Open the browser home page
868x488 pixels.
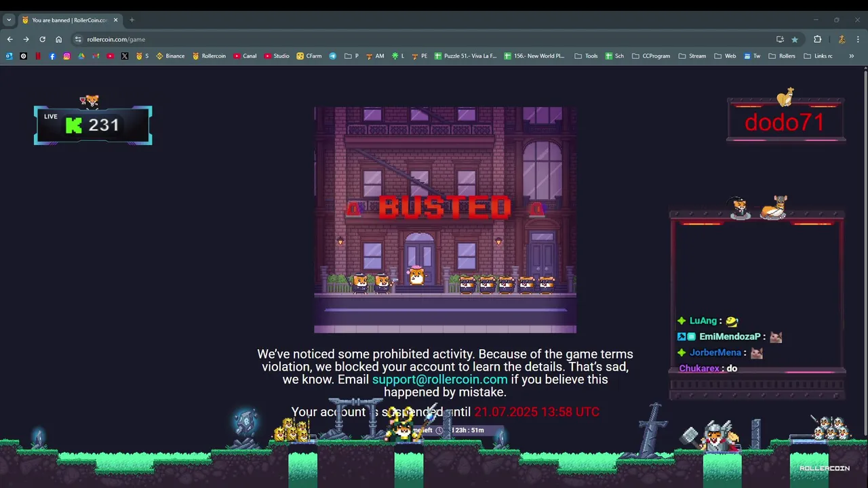[x=58, y=39]
